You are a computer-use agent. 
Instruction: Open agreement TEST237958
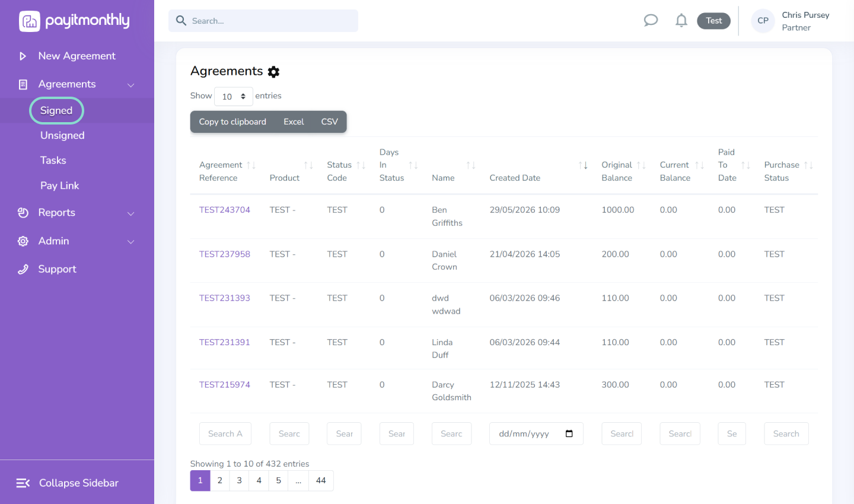pyautogui.click(x=225, y=254)
